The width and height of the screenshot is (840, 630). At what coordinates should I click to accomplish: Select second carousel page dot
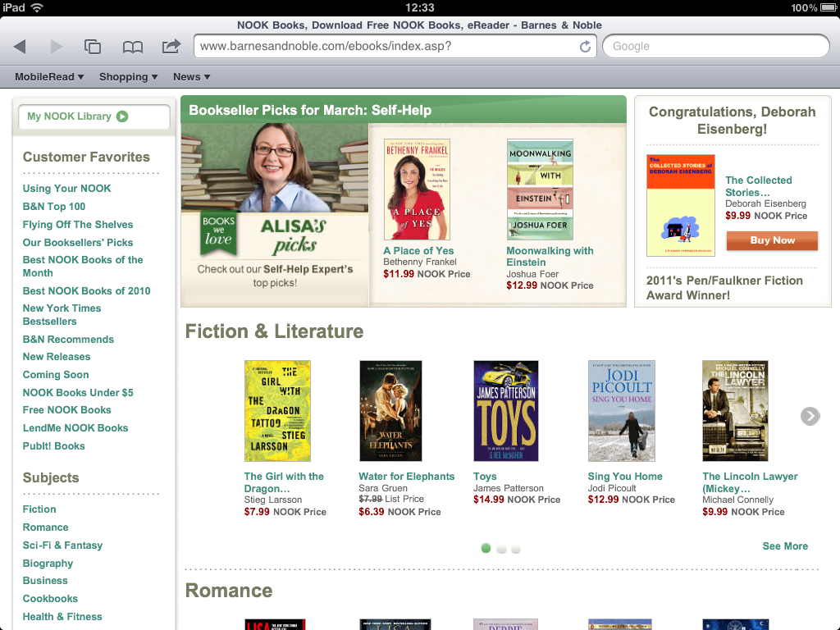point(501,549)
